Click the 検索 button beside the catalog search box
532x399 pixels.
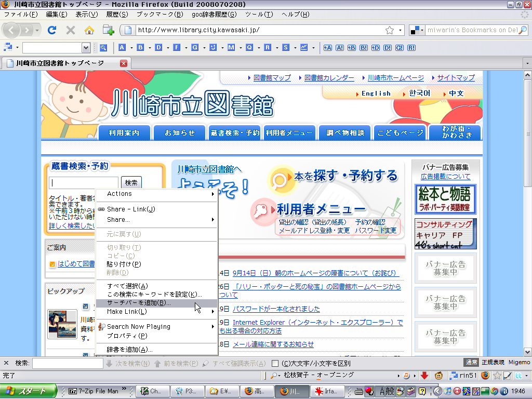tap(131, 182)
